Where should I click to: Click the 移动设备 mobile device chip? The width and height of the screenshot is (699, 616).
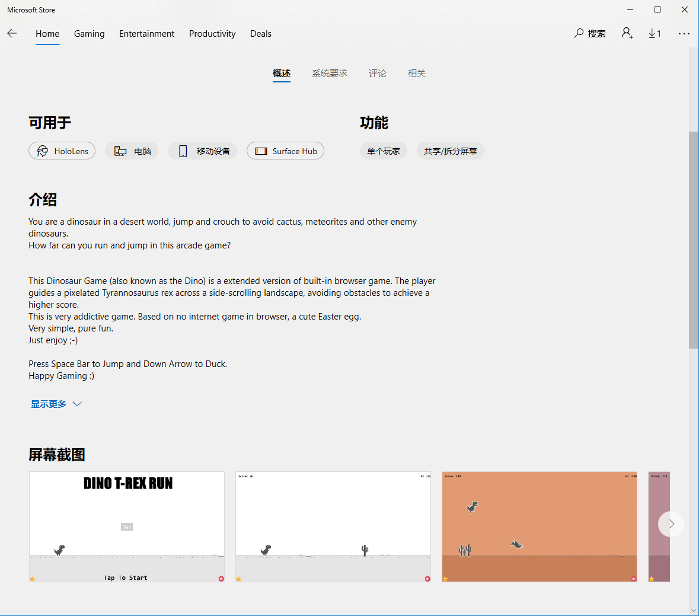coord(202,151)
